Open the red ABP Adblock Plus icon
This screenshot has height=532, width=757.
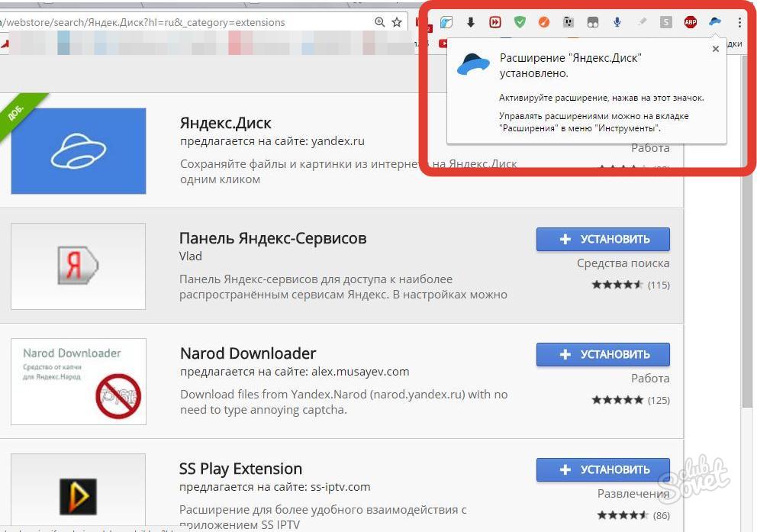click(691, 22)
